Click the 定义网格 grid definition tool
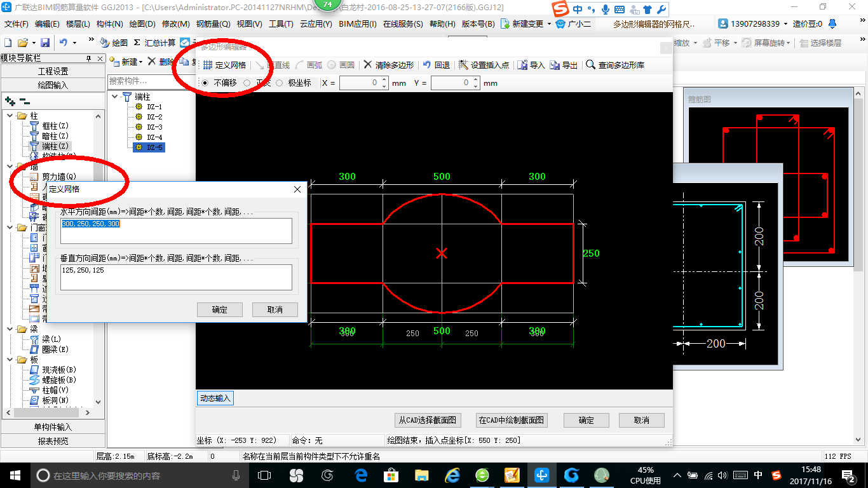 [x=225, y=65]
